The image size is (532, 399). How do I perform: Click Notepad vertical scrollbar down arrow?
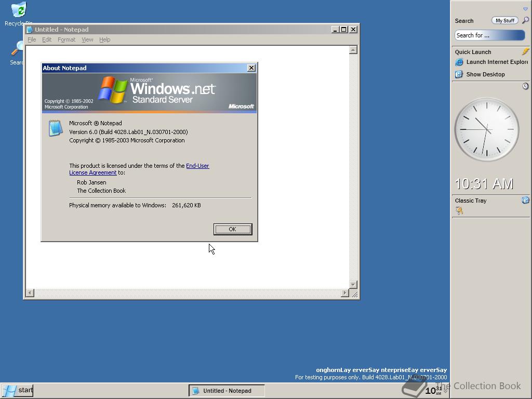point(353,284)
